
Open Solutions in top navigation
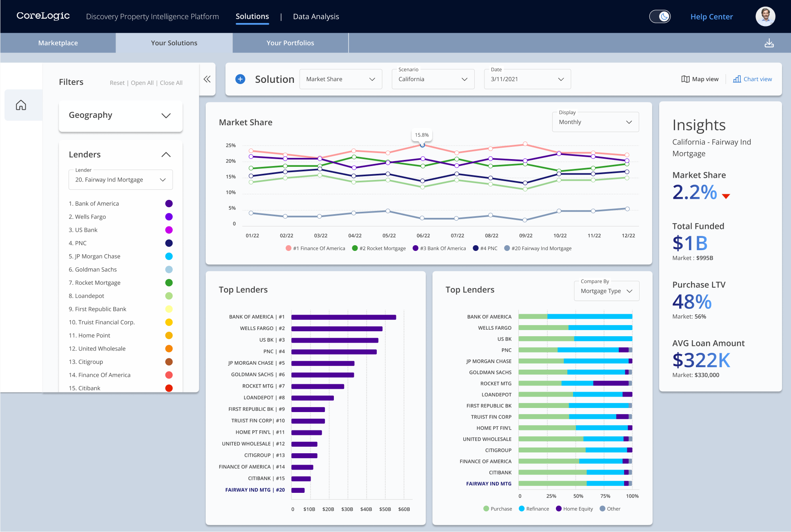coord(252,16)
